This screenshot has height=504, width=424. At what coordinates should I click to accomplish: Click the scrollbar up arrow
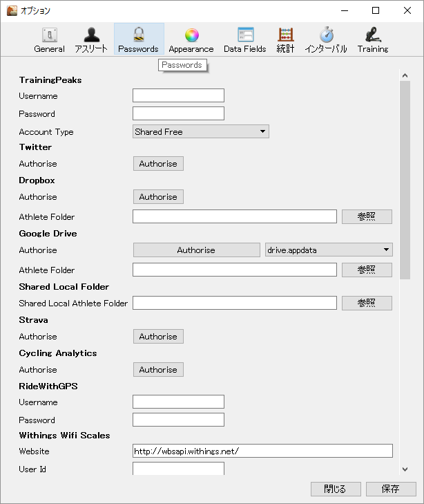pyautogui.click(x=405, y=75)
